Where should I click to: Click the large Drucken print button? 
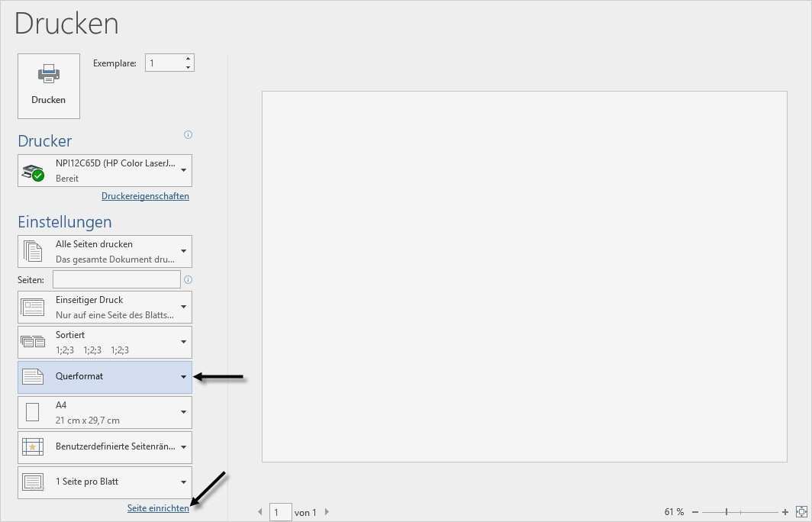(49, 86)
